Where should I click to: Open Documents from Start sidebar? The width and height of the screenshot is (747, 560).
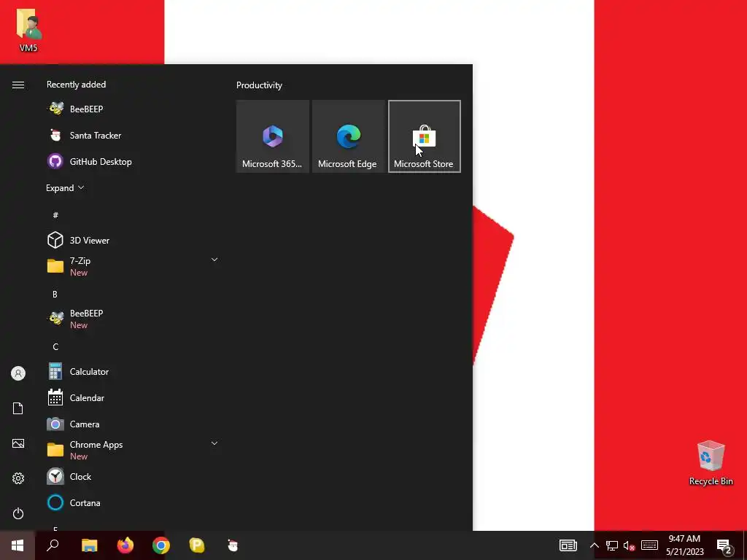18,408
